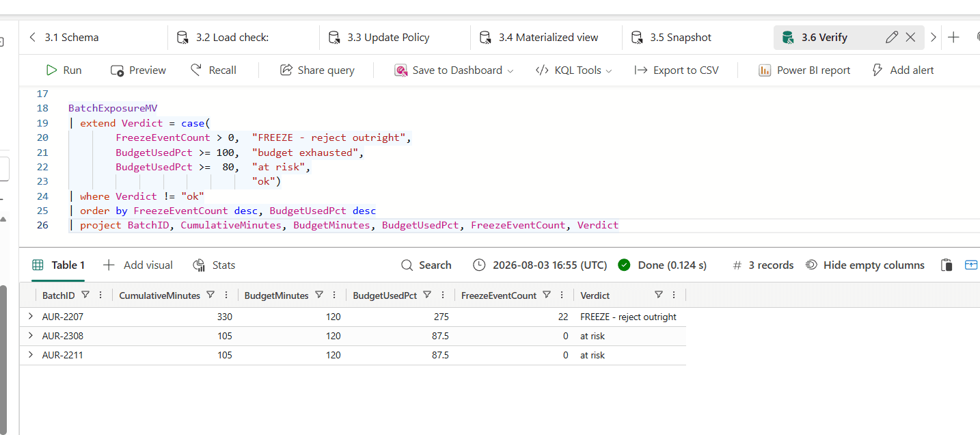Viewport: 980px width, 435px height.
Task: Click the expand results panel icon
Action: coord(971,265)
